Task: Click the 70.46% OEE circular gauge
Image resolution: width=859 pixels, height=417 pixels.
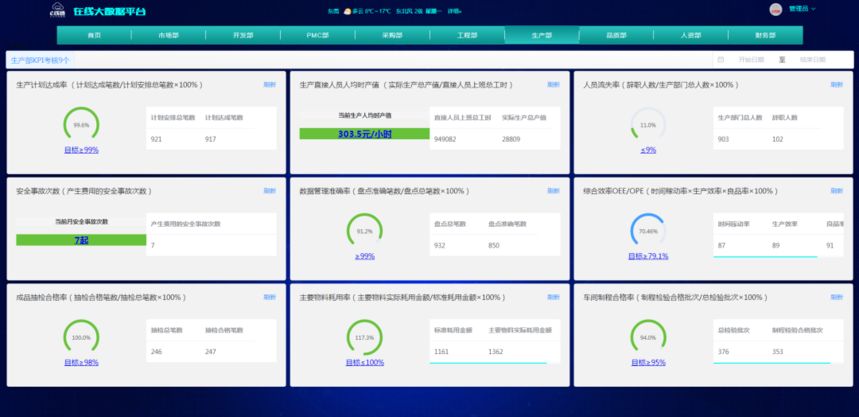Action: pos(648,231)
